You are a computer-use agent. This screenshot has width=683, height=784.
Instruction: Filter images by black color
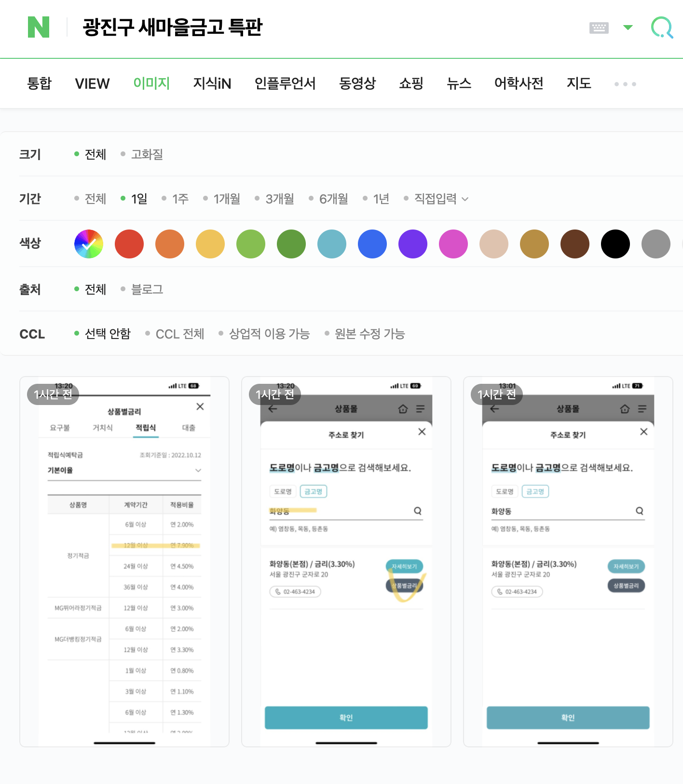pos(615,244)
